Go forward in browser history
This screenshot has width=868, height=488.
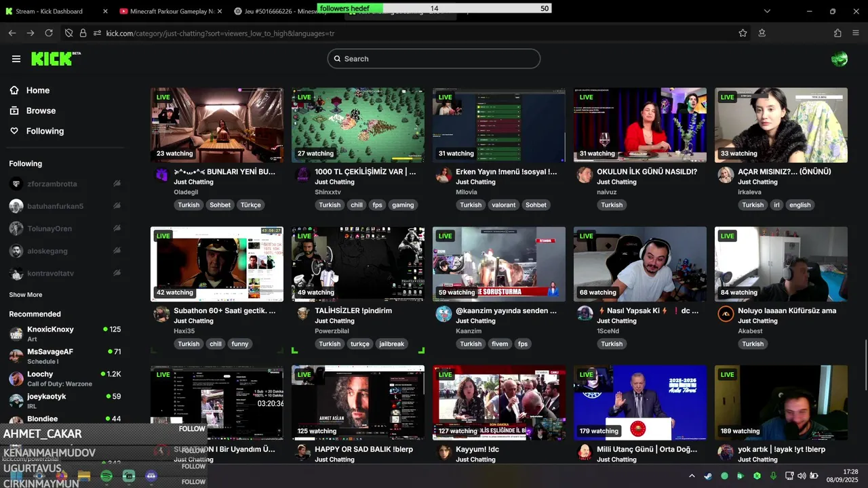(x=31, y=33)
